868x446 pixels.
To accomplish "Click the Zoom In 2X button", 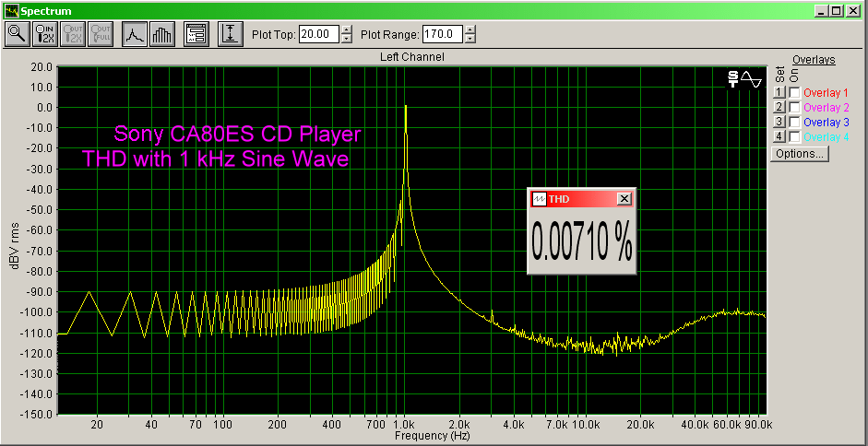I will click(44, 34).
